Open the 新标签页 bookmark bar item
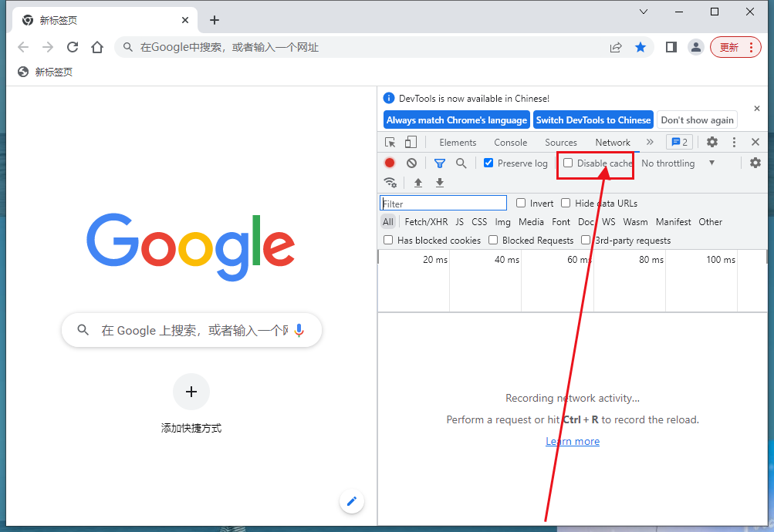This screenshot has height=532, width=774. click(x=45, y=72)
